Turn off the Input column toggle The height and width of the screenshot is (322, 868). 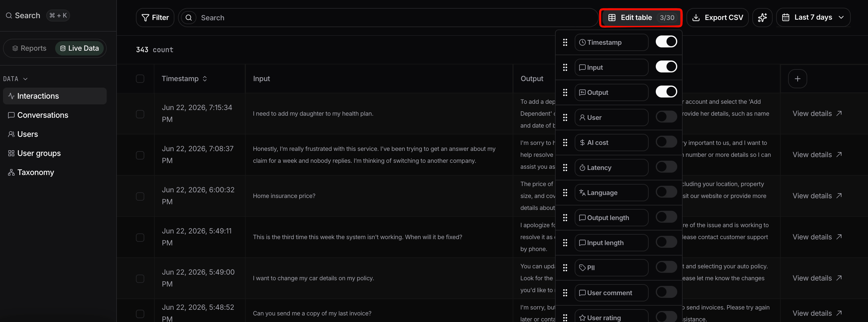[666, 67]
